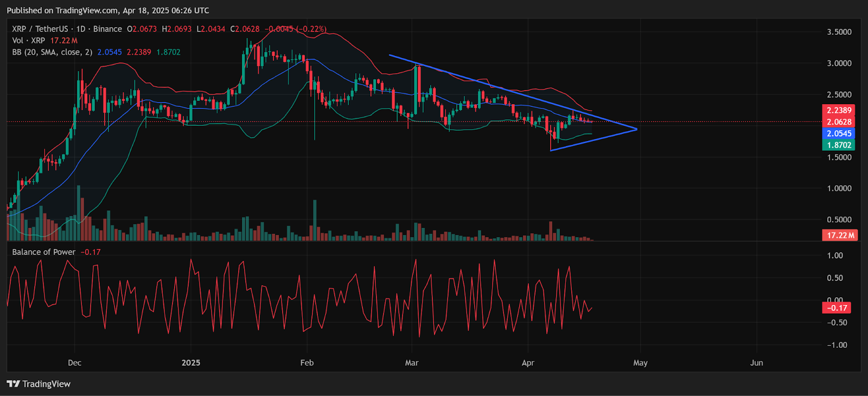
Task: Click the Published on TradingView.com header text
Action: tap(108, 10)
